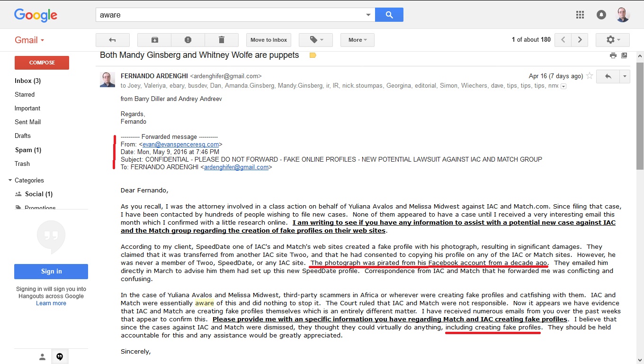Click the COMPOSE button
The image size is (644, 364).
[42, 63]
